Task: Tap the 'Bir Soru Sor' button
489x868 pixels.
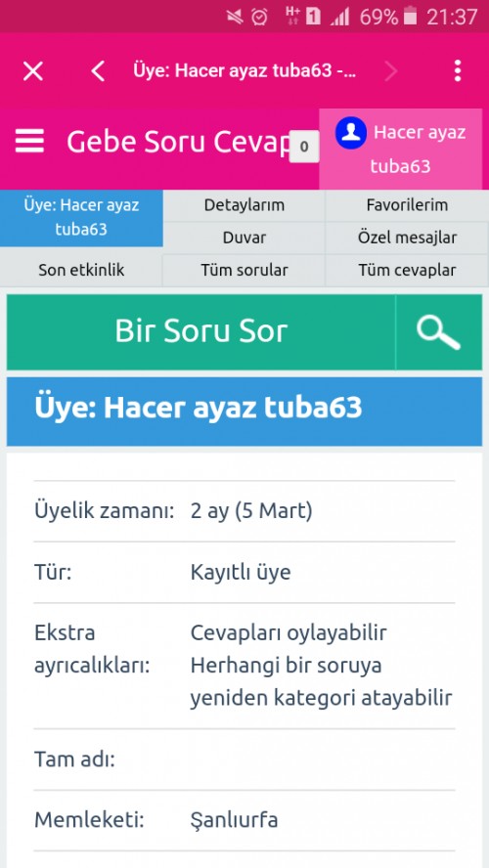Action: (x=201, y=332)
